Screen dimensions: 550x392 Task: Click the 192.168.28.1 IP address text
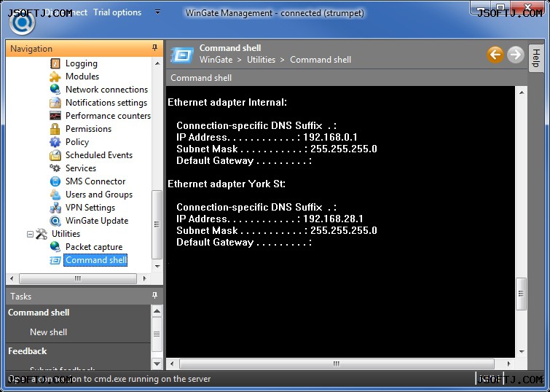(333, 219)
